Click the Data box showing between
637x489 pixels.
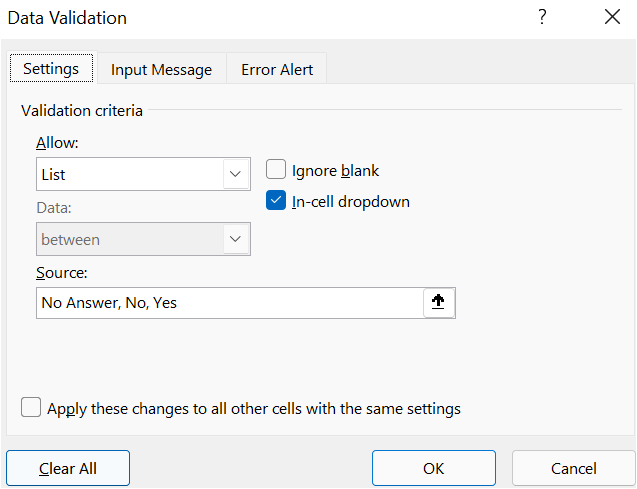pyautogui.click(x=130, y=239)
